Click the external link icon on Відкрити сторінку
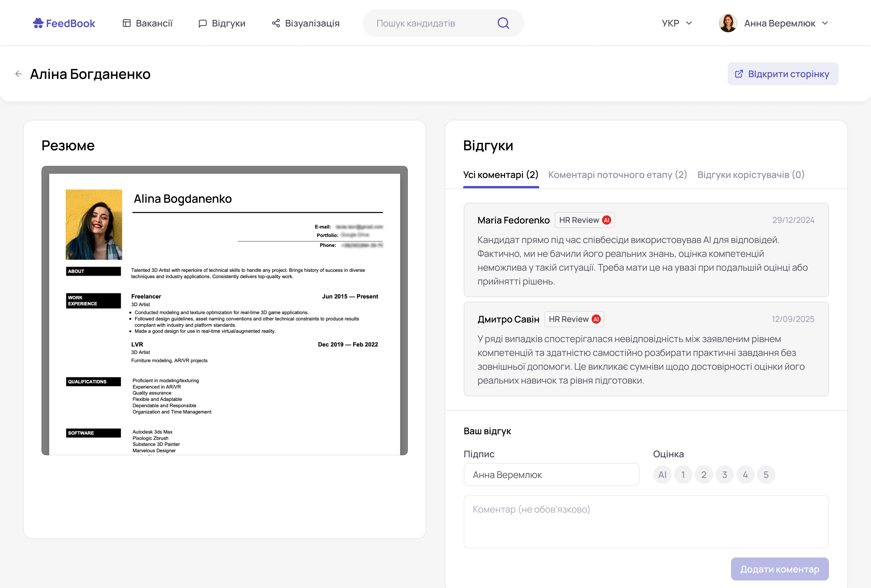This screenshot has height=588, width=871. pyautogui.click(x=739, y=73)
